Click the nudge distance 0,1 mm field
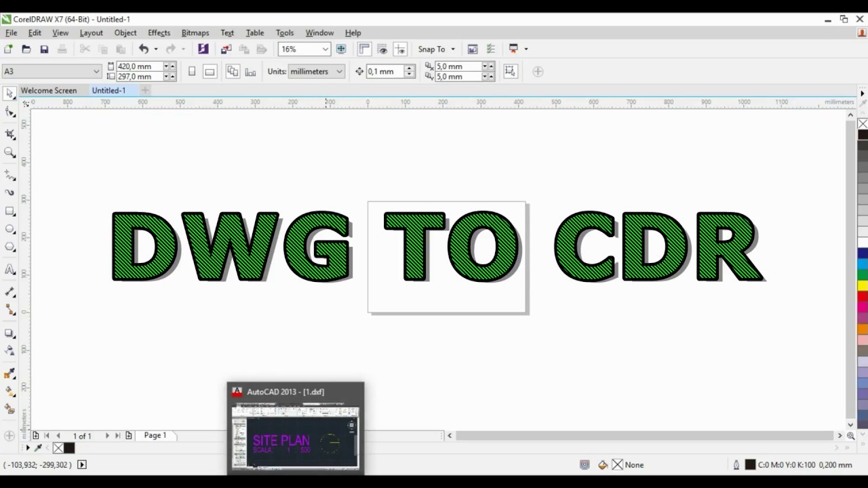 tap(384, 71)
